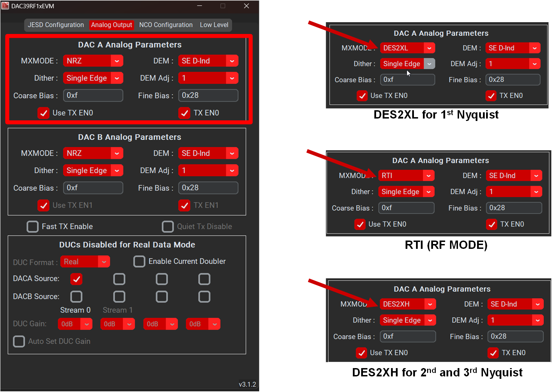Open DAC A Dither dropdown Single Edge
552x392 pixels.
(x=93, y=78)
